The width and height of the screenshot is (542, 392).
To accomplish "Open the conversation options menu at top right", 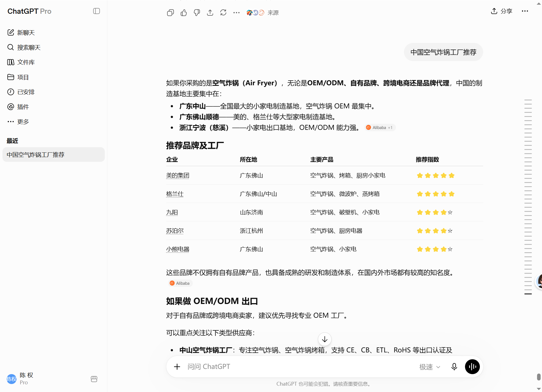I will point(525,11).
